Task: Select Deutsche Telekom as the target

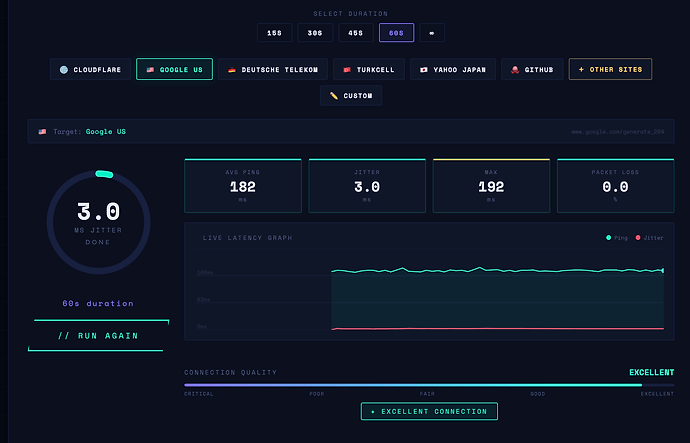Action: tap(273, 69)
